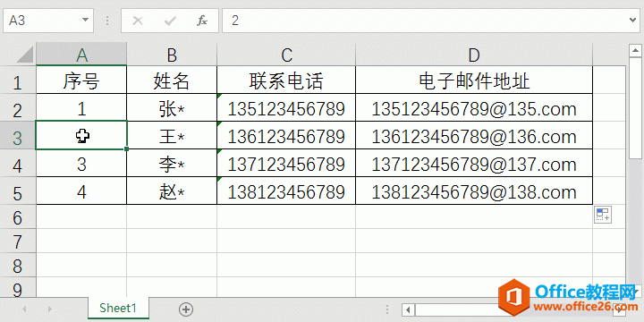Click the vertical scrollbar thumb
The image size is (644, 322).
tap(635, 108)
